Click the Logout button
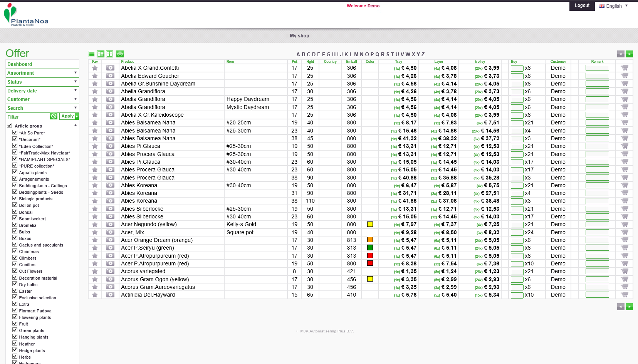Screen dimensions: 638x364 pyautogui.click(x=582, y=5)
